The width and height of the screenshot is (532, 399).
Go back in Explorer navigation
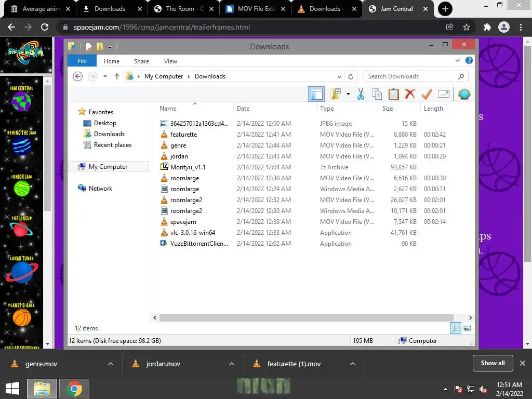78,76
